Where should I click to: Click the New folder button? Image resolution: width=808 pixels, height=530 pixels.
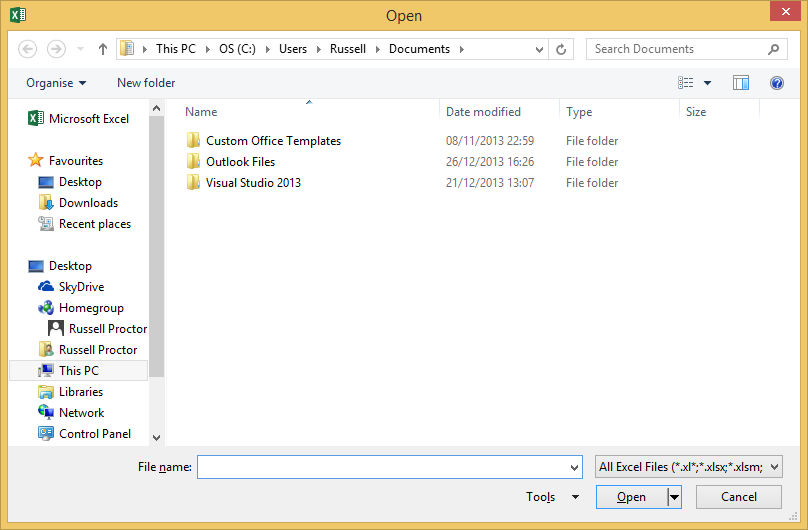pyautogui.click(x=146, y=83)
